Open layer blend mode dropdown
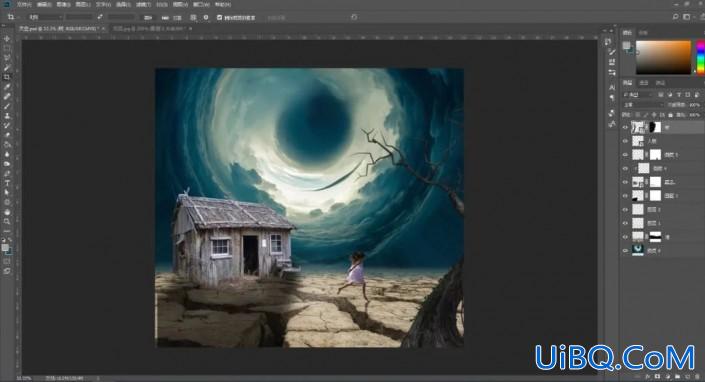 coord(643,105)
